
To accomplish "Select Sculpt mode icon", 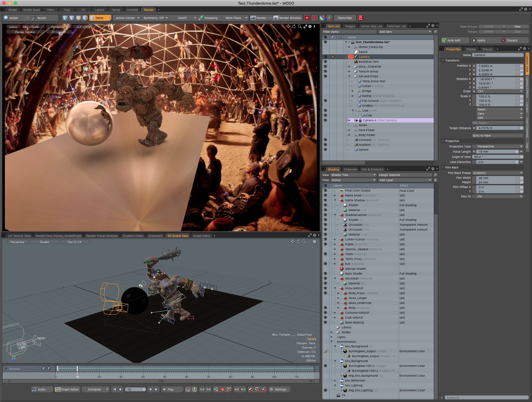I will click(x=34, y=18).
